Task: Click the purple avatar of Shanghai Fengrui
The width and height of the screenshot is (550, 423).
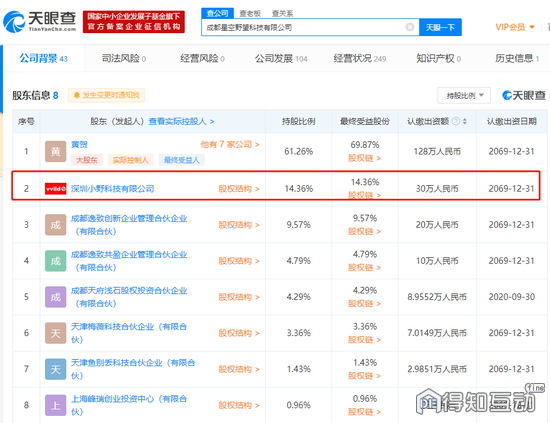Action: [55, 405]
